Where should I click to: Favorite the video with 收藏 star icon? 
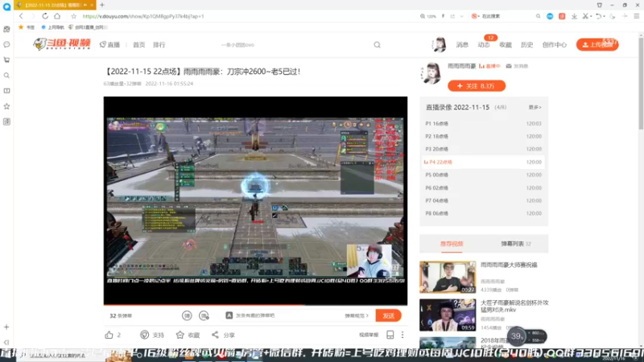180,335
